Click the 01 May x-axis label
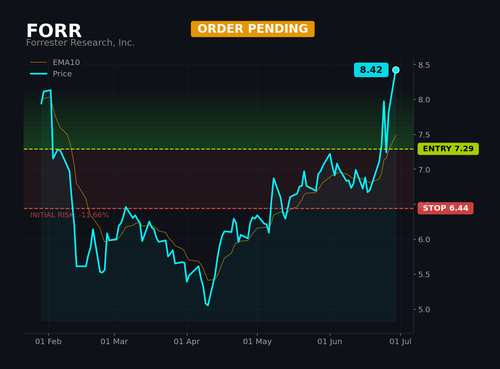Viewport: 500px width, 369px height. (257, 341)
